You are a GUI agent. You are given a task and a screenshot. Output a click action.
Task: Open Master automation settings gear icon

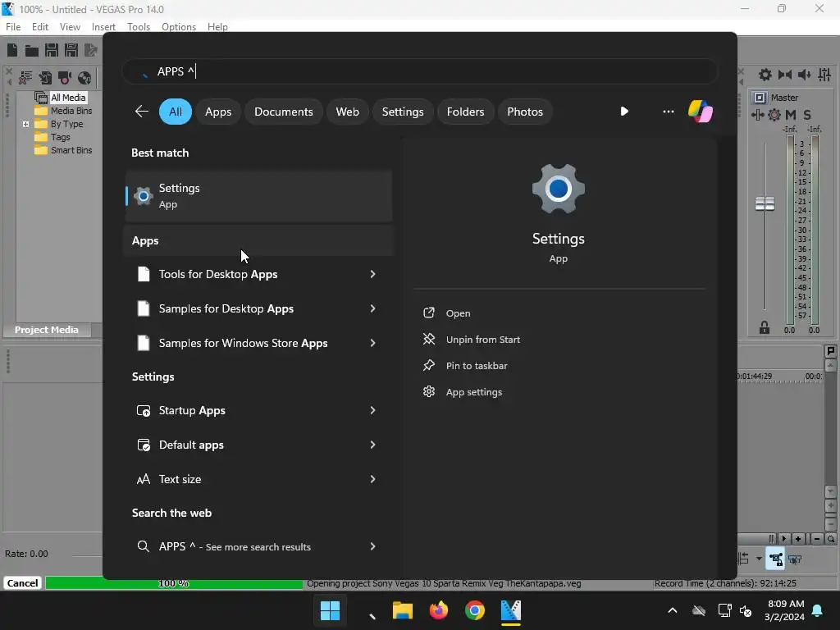point(774,115)
